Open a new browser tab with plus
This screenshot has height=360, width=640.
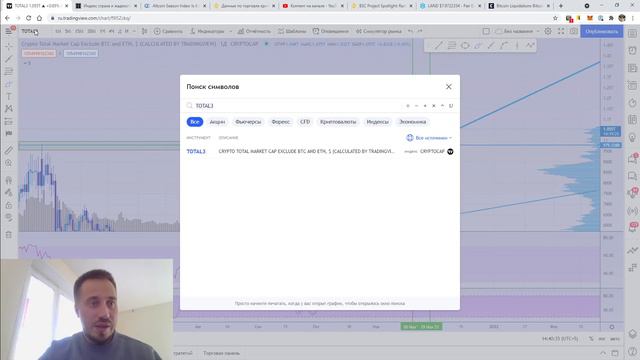[561, 6]
